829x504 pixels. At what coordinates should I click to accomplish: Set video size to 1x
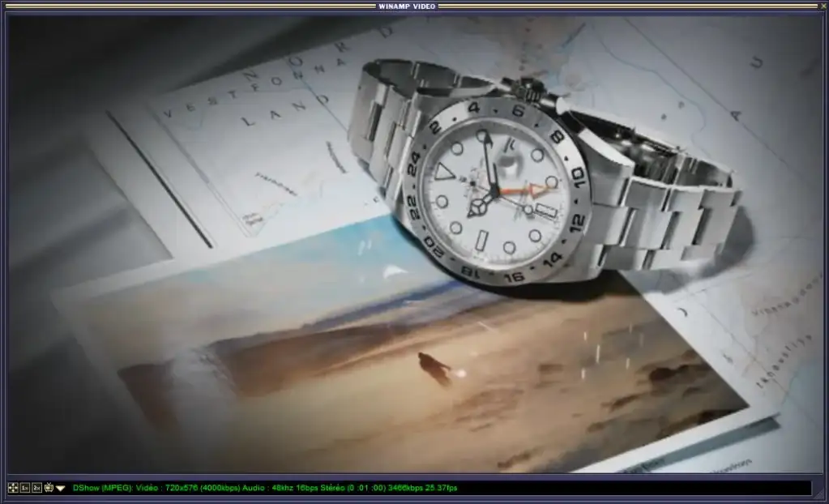[x=24, y=488]
